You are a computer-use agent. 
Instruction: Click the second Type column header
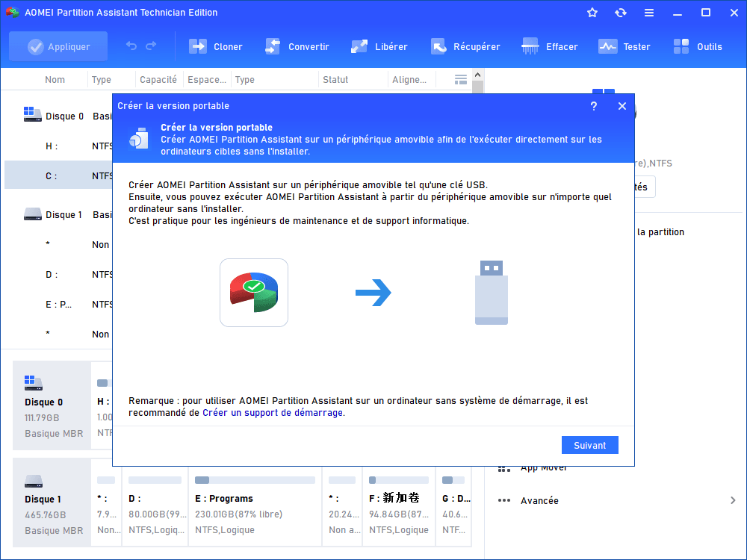click(245, 80)
